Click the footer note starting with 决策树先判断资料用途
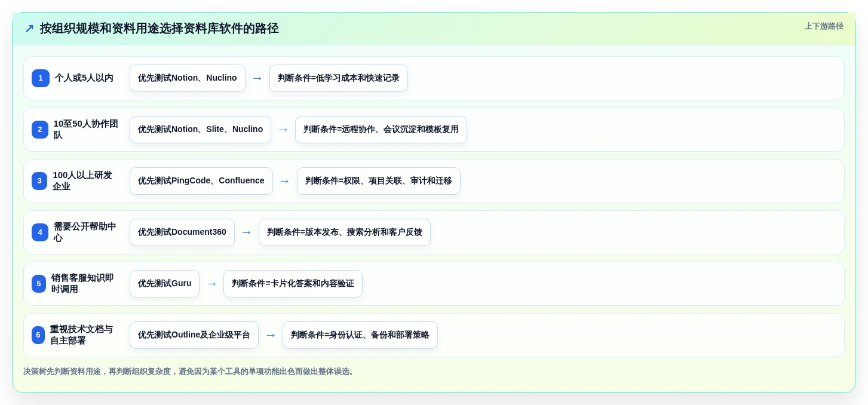 tap(190, 372)
